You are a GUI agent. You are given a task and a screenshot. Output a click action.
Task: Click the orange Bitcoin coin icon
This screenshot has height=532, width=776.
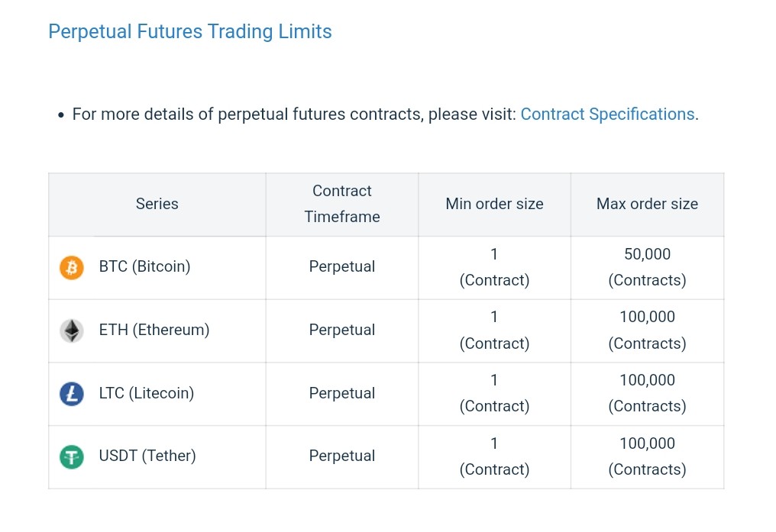click(x=71, y=268)
